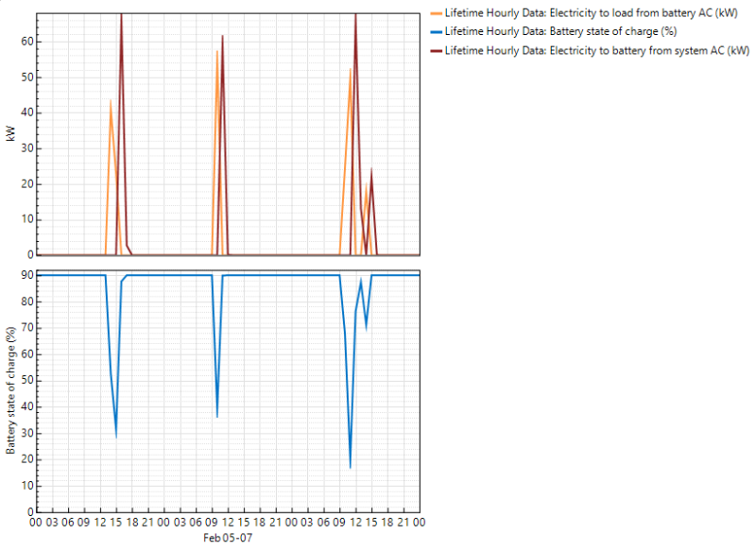Click the small dark red peak near 24 kW

tap(371, 170)
